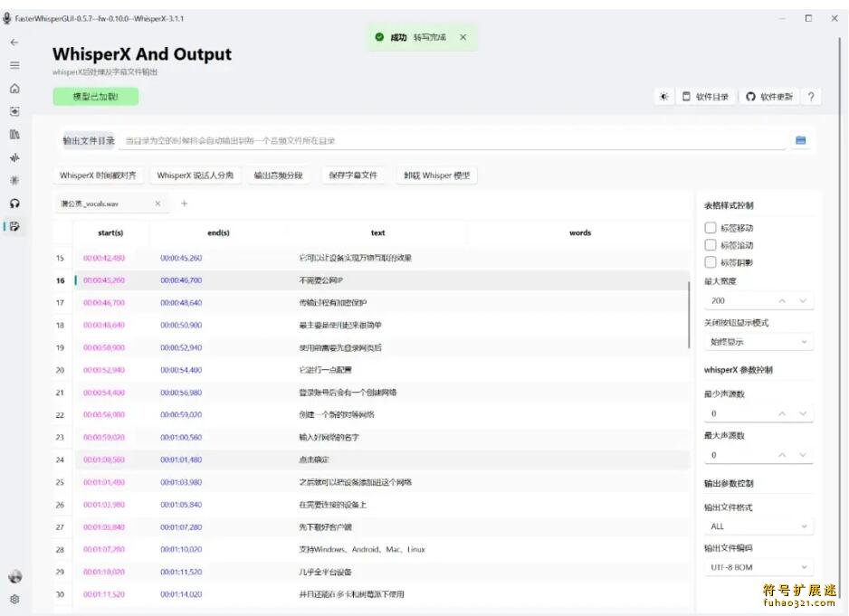
Task: Select text cell 不需要公网IP
Action: pos(321,280)
